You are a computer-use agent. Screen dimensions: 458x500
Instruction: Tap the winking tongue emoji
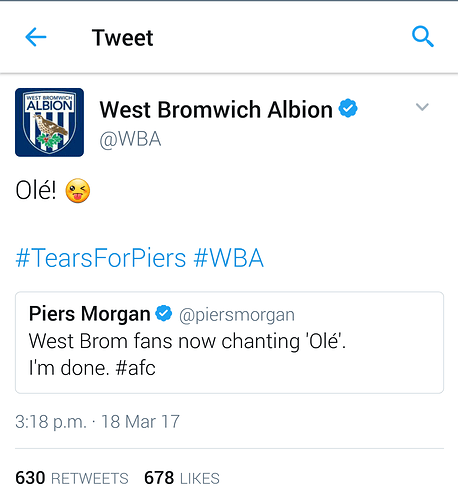tap(78, 191)
